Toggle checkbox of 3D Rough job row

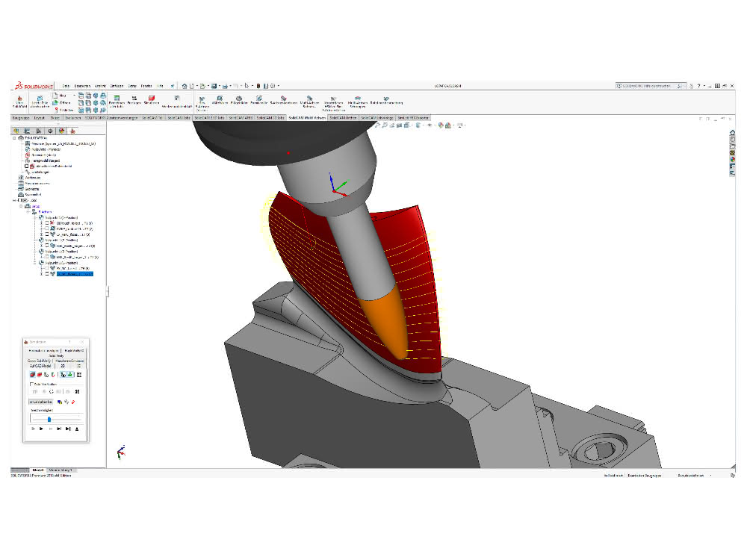[x=47, y=223]
